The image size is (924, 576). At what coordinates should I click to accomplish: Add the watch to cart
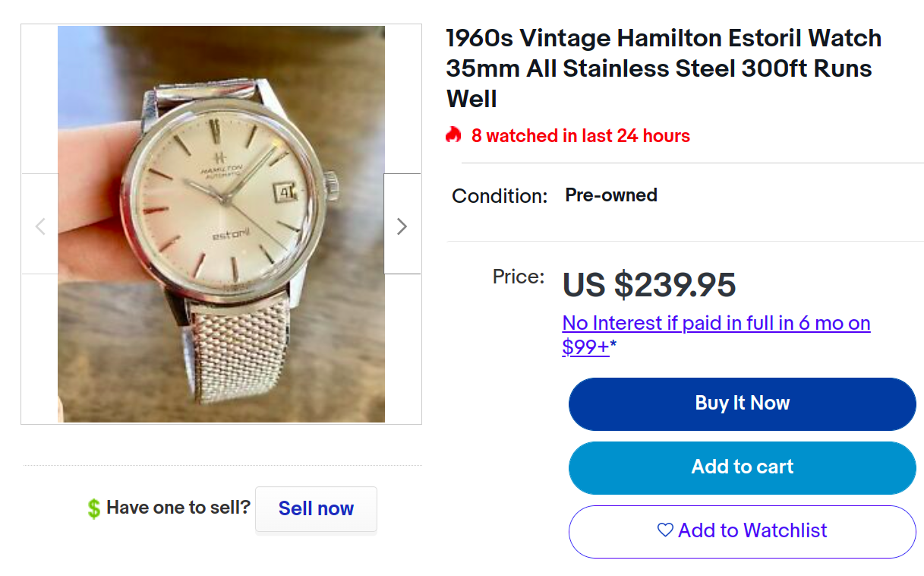pyautogui.click(x=742, y=467)
